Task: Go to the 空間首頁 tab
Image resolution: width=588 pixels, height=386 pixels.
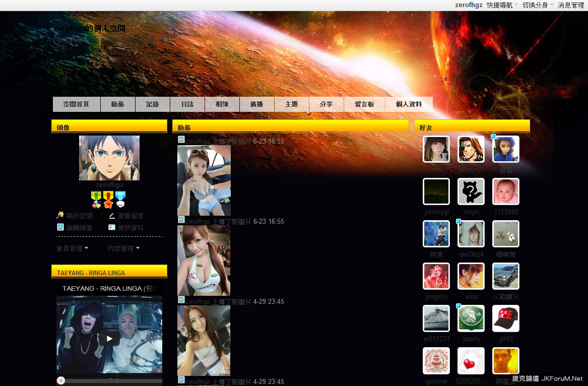Action: pyautogui.click(x=77, y=104)
